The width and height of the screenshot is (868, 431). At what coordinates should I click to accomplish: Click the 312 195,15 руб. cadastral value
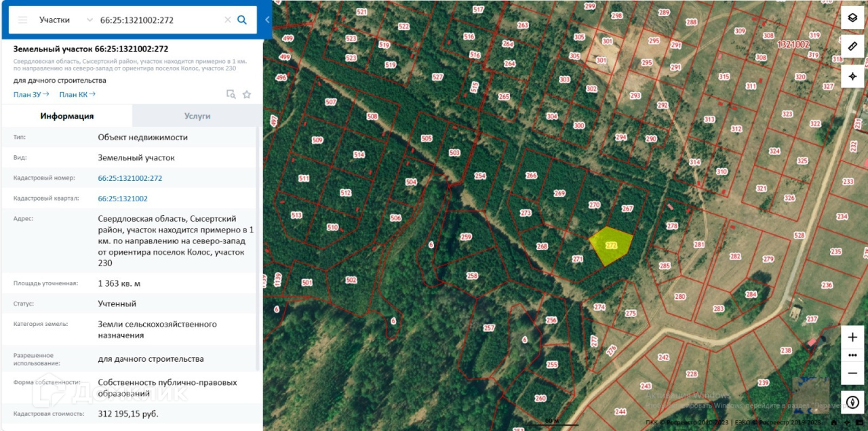click(128, 413)
